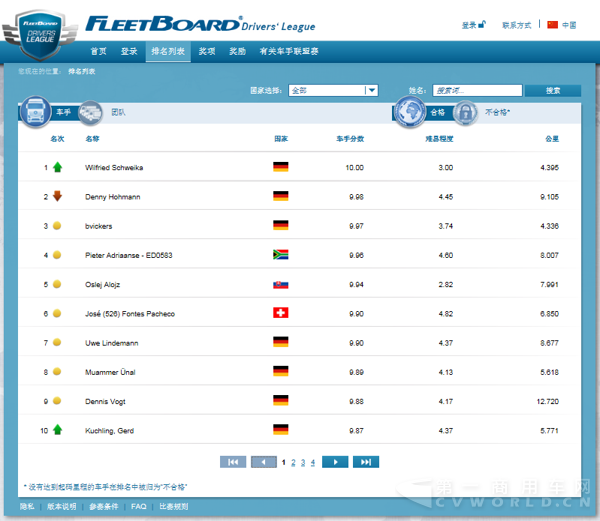The width and height of the screenshot is (600, 521).
Task: Click the FAQ footer link
Action: pos(139,506)
